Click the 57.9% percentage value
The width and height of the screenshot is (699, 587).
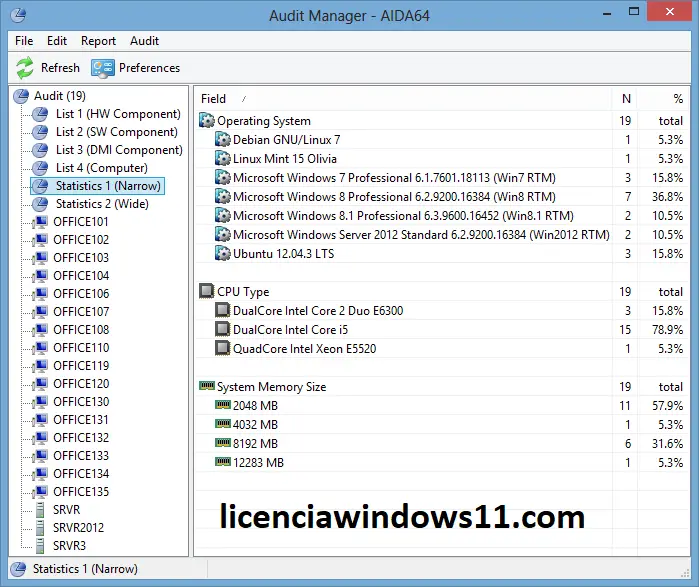667,406
